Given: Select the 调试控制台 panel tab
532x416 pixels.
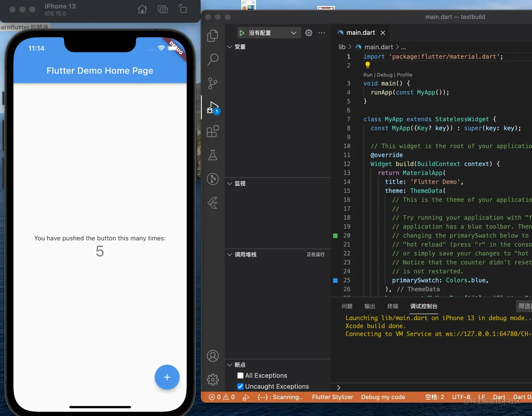Looking at the screenshot, I should pyautogui.click(x=424, y=306).
